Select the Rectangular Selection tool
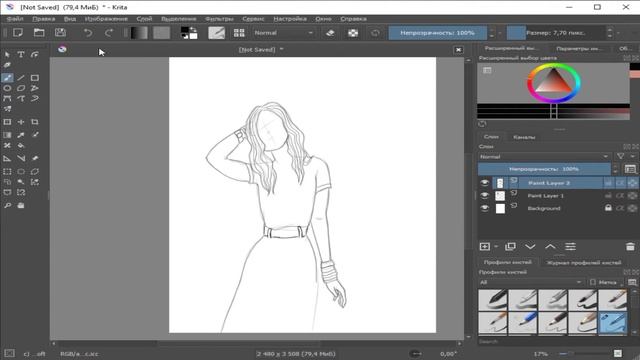The width and height of the screenshot is (640, 360). [7, 171]
